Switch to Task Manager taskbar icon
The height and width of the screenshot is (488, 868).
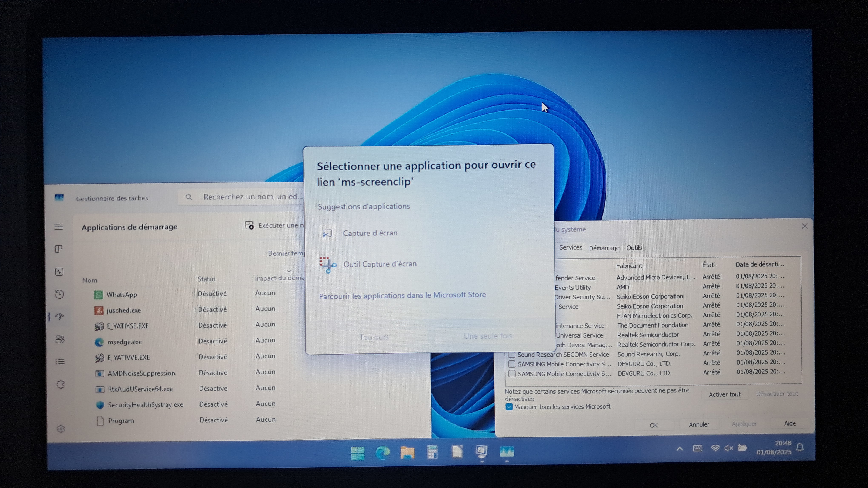507,451
